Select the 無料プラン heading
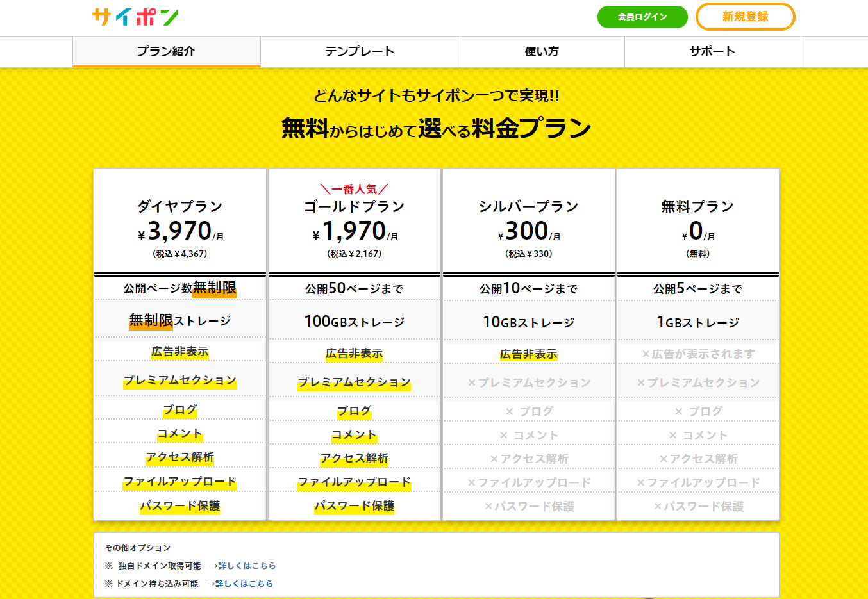This screenshot has height=599, width=868. point(698,206)
